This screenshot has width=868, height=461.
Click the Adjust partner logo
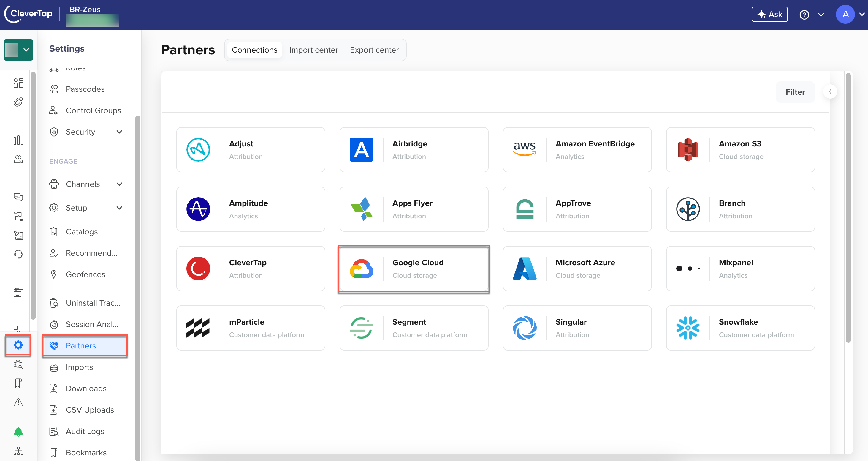point(198,150)
